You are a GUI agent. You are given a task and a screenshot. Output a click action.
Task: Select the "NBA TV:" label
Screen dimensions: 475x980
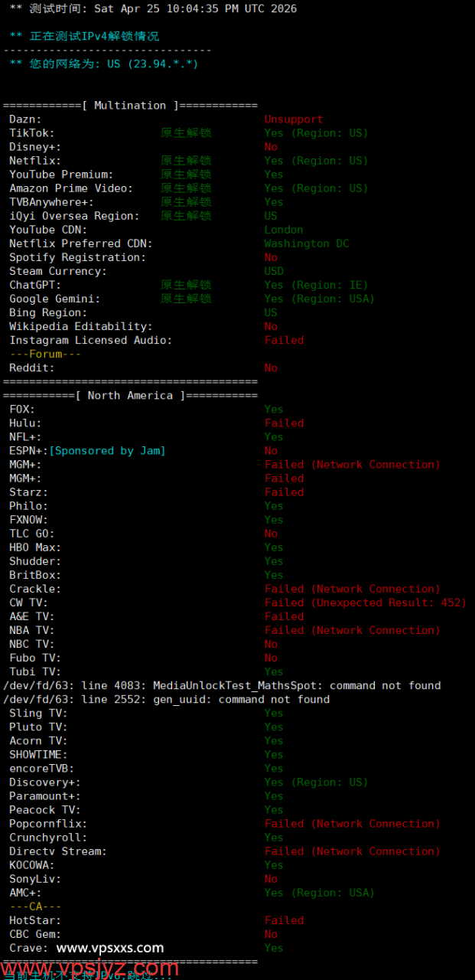[x=32, y=630]
